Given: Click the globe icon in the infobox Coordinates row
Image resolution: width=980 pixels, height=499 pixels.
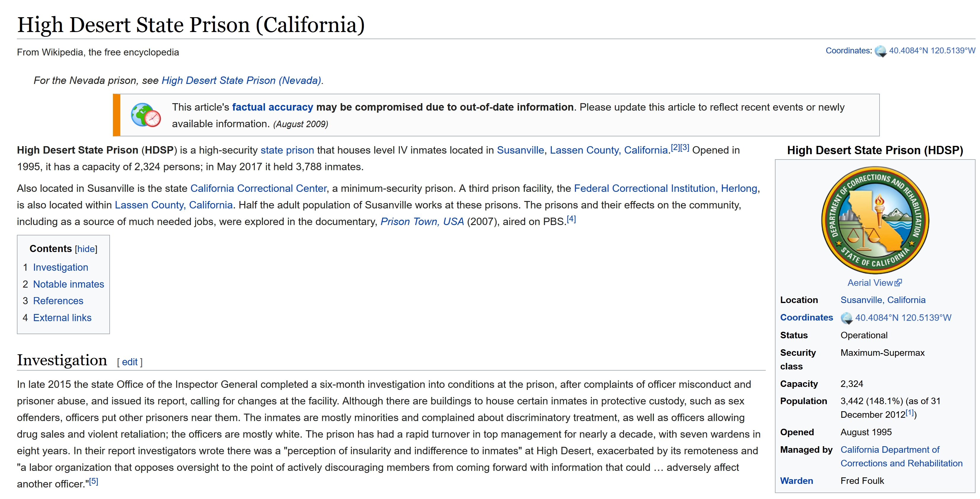Looking at the screenshot, I should click(x=846, y=318).
